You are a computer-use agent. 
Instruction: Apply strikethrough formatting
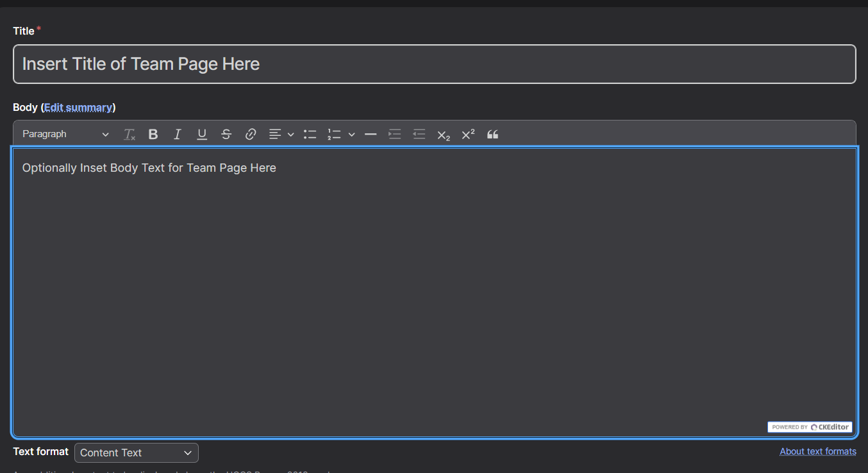226,135
